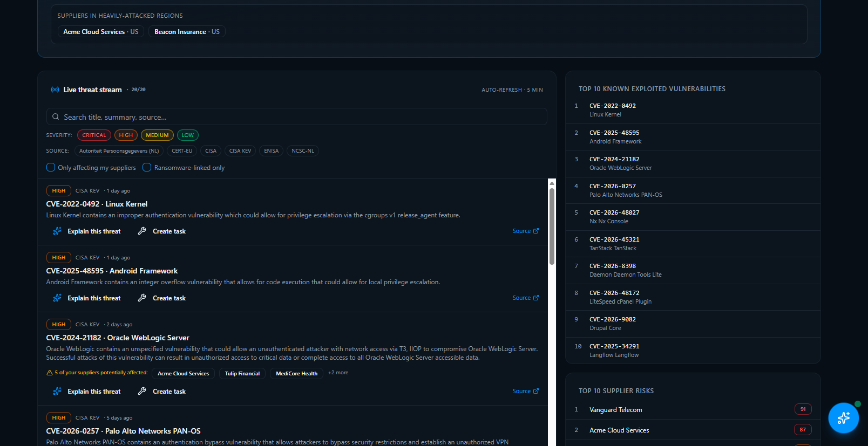This screenshot has width=868, height=446.
Task: Filter by NCSC-NL source
Action: pyautogui.click(x=303, y=151)
